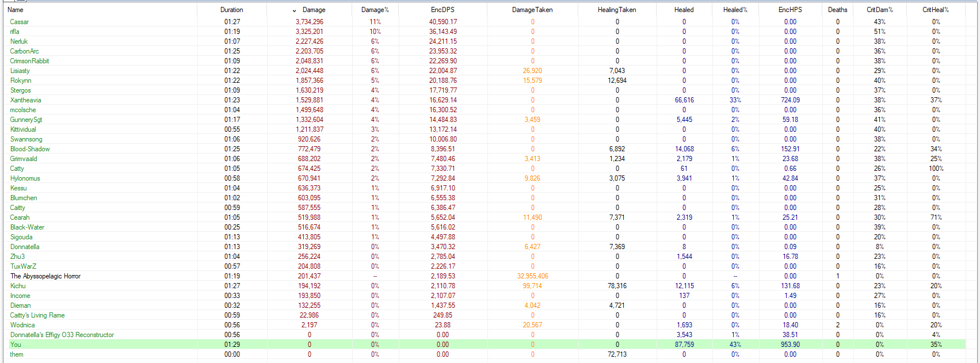Select the Xantheavia combatant row

(x=25, y=100)
